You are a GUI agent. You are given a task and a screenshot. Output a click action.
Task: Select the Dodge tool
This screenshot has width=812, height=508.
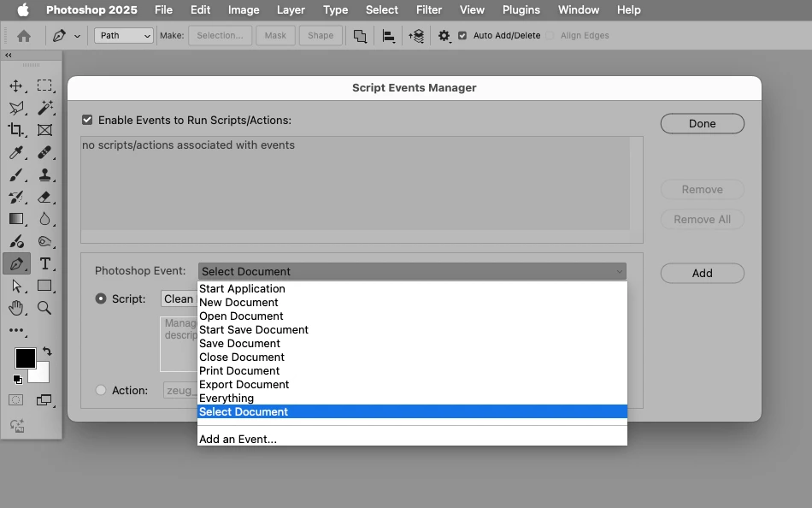[16, 241]
